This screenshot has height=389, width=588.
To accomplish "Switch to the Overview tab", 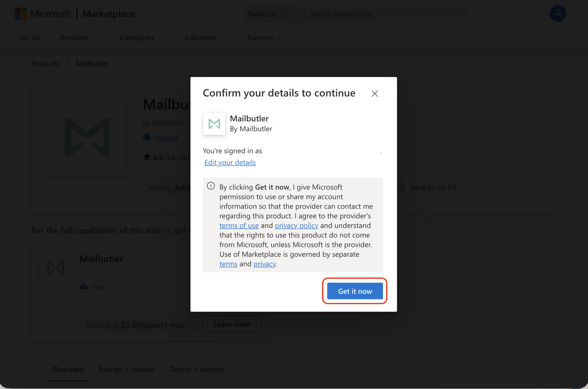I will click(x=68, y=369).
